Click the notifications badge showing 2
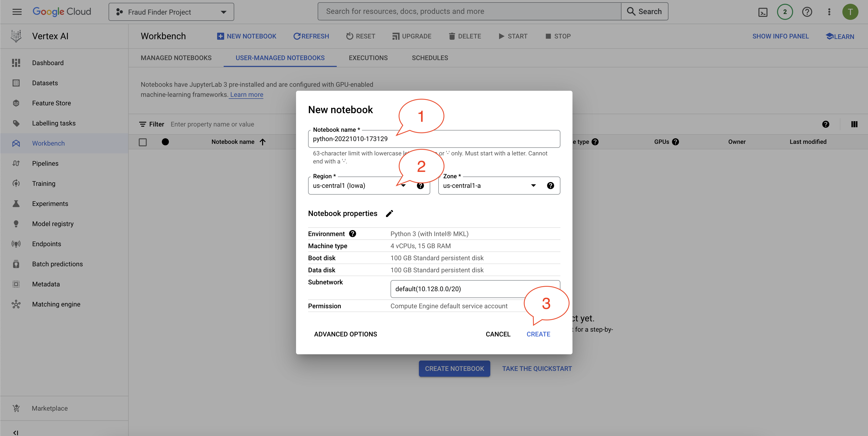The height and width of the screenshot is (436, 868). pos(785,12)
